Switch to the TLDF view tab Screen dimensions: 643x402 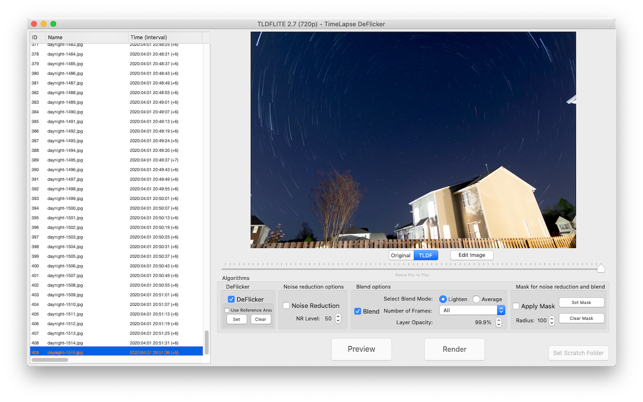tap(426, 255)
